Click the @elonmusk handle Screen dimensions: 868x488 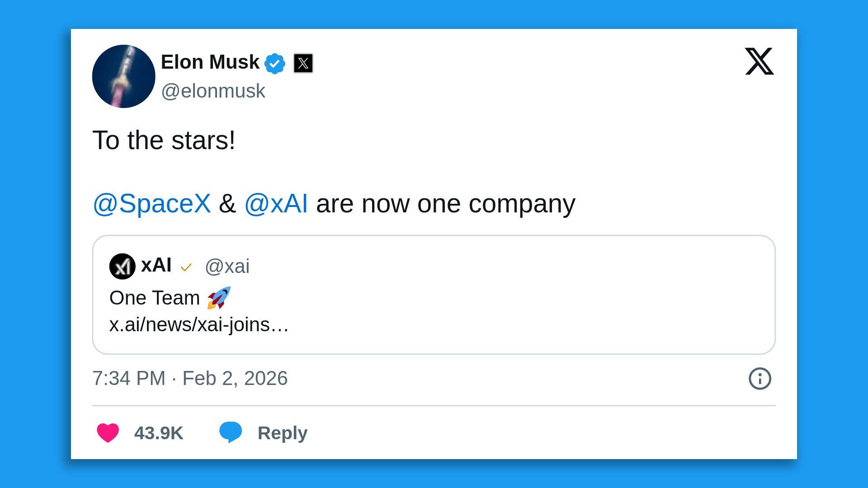point(213,91)
